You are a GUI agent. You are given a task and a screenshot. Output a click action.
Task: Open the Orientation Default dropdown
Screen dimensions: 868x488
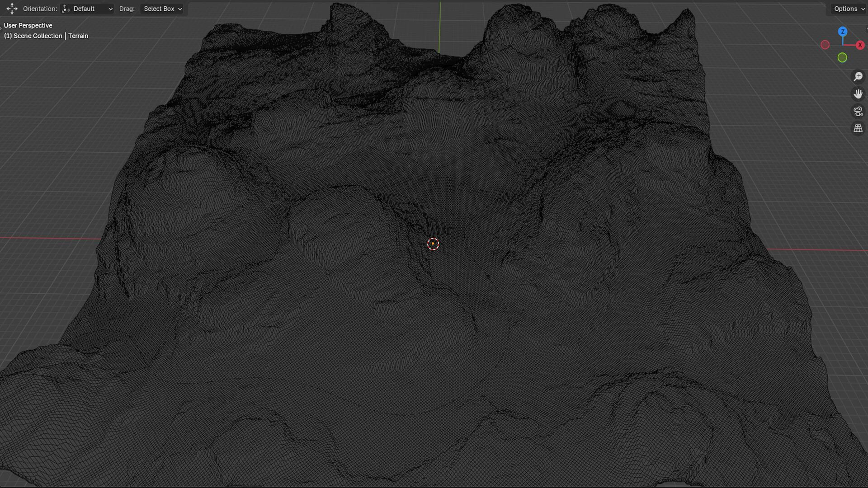[87, 9]
